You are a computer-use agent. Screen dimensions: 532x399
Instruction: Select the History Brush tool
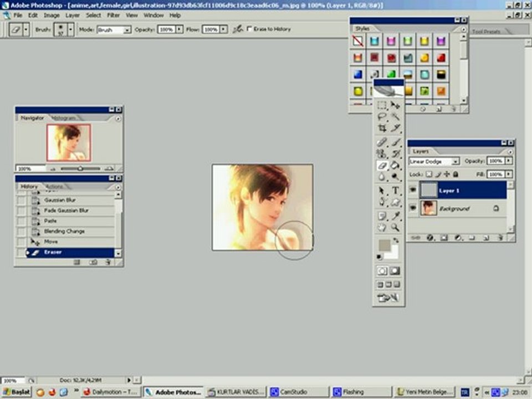tap(395, 154)
